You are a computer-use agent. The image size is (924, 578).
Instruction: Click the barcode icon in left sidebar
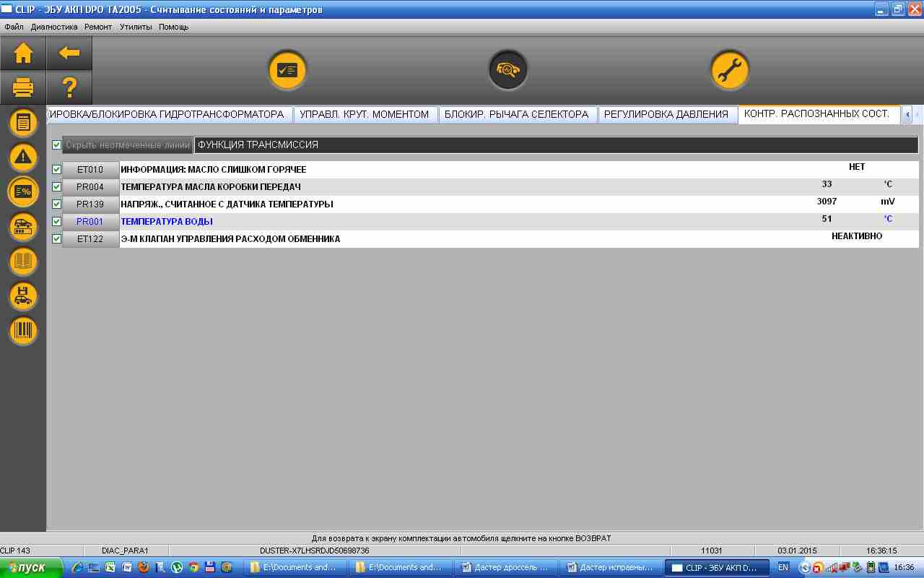tap(23, 331)
